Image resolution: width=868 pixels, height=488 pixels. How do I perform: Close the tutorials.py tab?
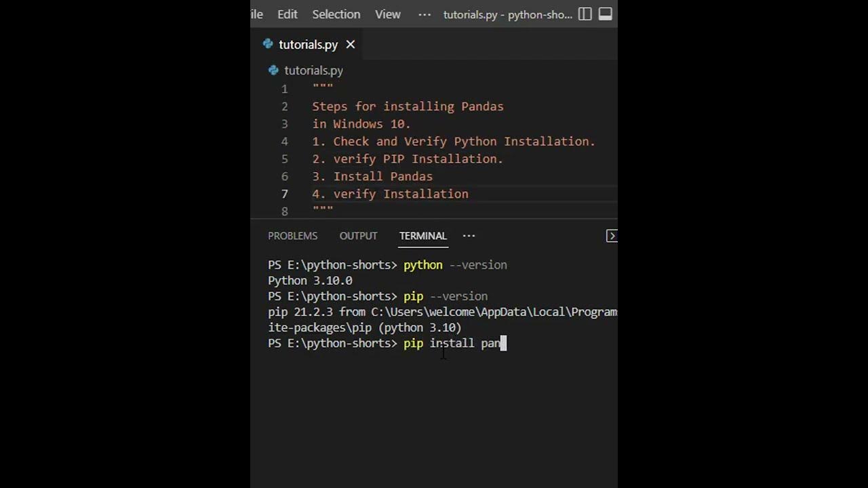tap(351, 44)
